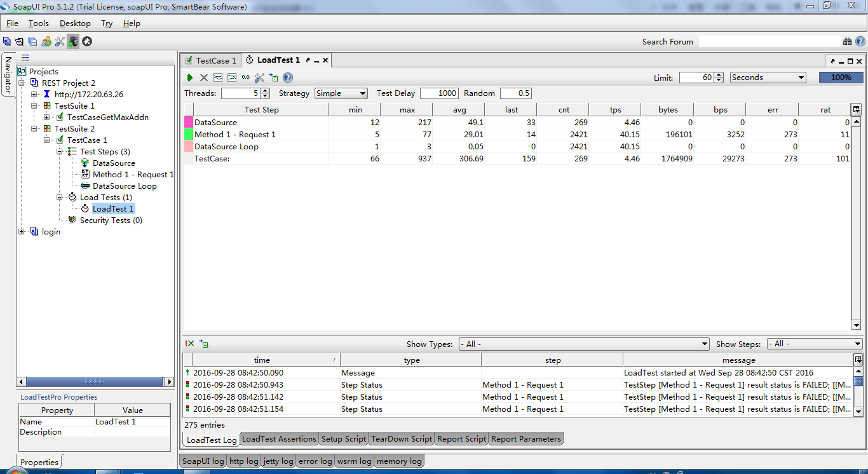Click the navigator tree mode toggle icon

pyautogui.click(x=25, y=58)
